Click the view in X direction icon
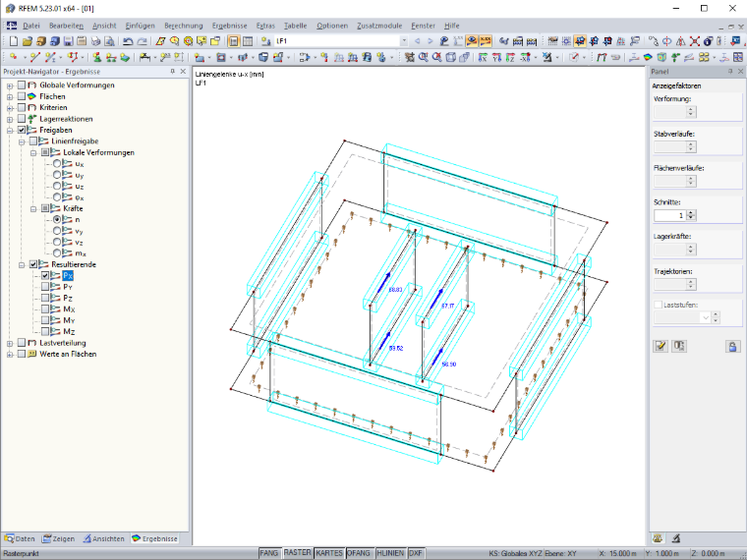 (x=483, y=58)
